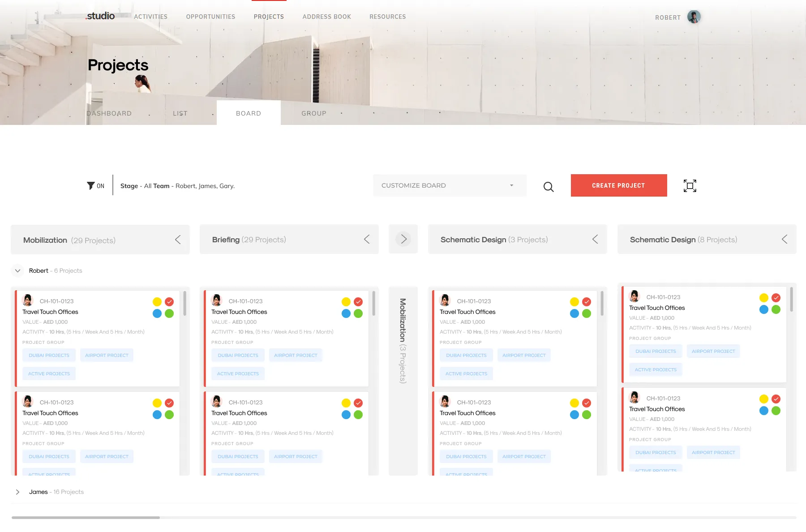Click the blue status dot on the Briefing card
Screen dimensions: 806x532
click(x=346, y=313)
